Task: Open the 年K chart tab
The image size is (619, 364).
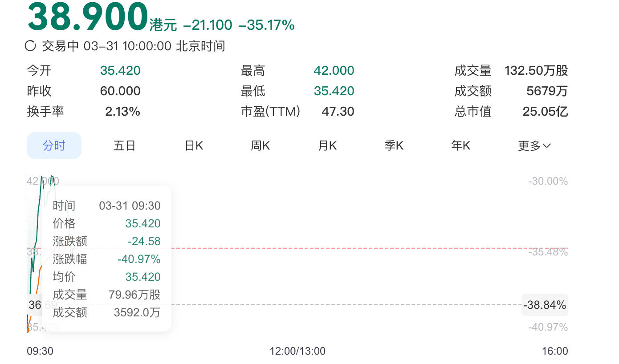Action: [460, 146]
